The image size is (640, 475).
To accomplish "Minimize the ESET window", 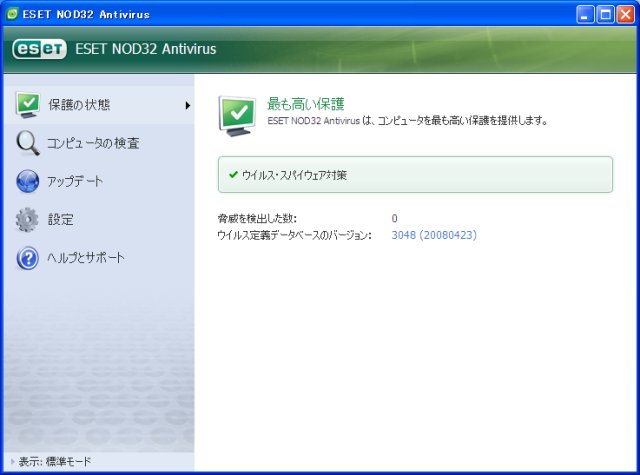I will [x=585, y=15].
